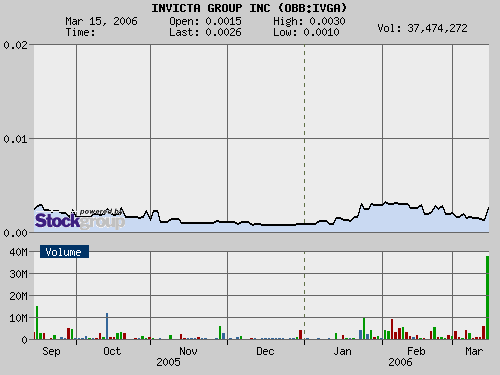Click the Low: 0.0010 value
This screenshot has width=500, height=375.
(x=306, y=32)
